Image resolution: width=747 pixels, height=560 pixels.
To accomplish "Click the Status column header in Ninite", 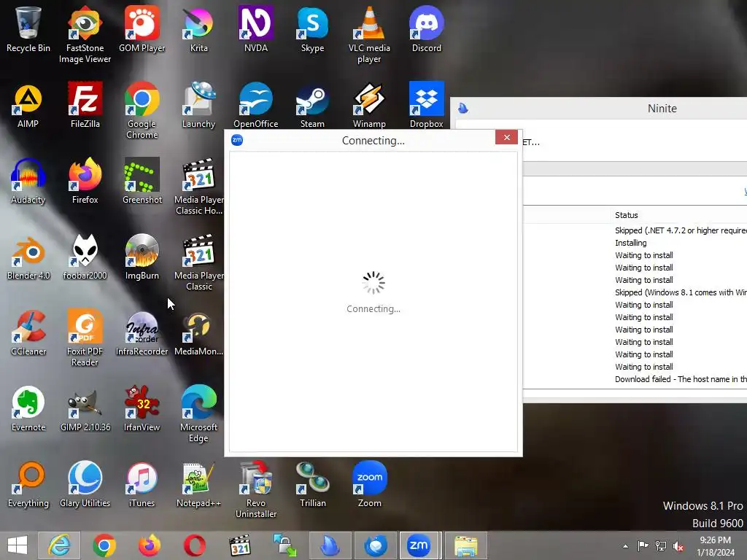I will click(x=626, y=215).
